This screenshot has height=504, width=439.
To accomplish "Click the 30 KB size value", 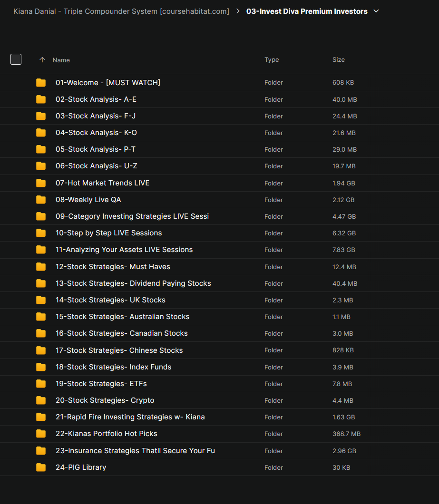I will [341, 468].
